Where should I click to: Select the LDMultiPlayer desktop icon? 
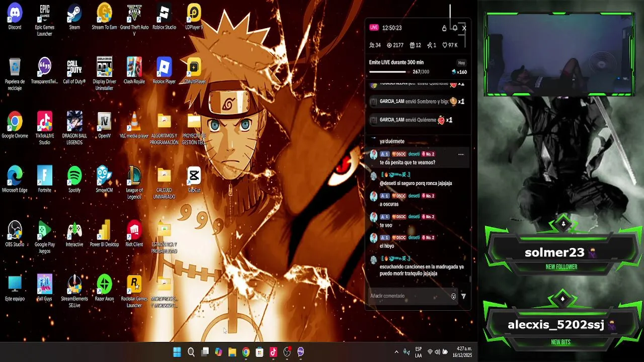pyautogui.click(x=194, y=71)
